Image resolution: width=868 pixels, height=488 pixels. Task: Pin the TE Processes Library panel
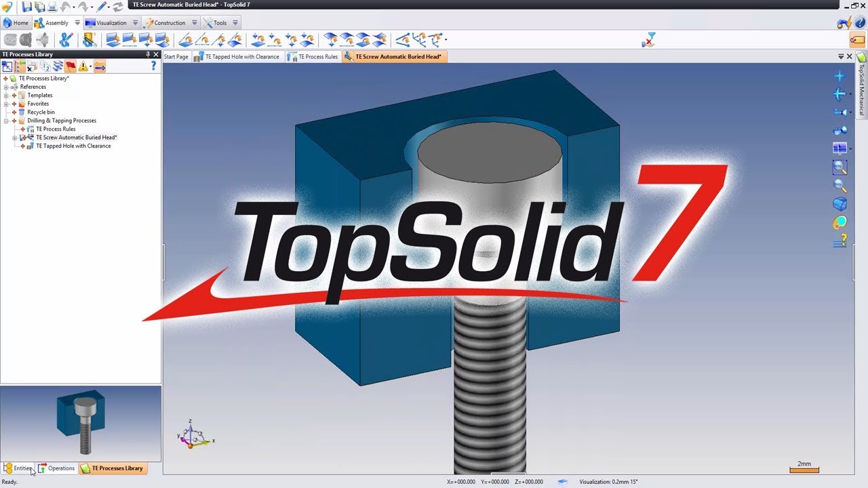(148, 54)
